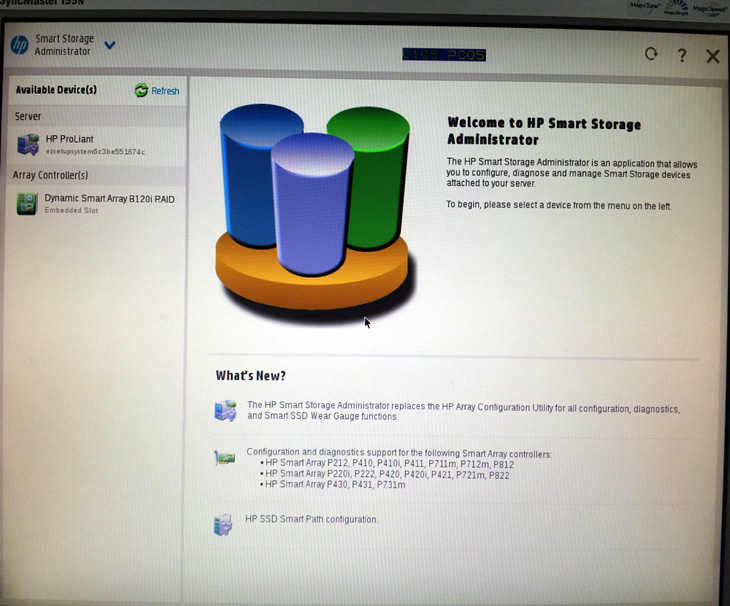Viewport: 730px width, 606px height.
Task: Click the Welcome to HP Smart Storage Administrator heading
Action: [544, 131]
